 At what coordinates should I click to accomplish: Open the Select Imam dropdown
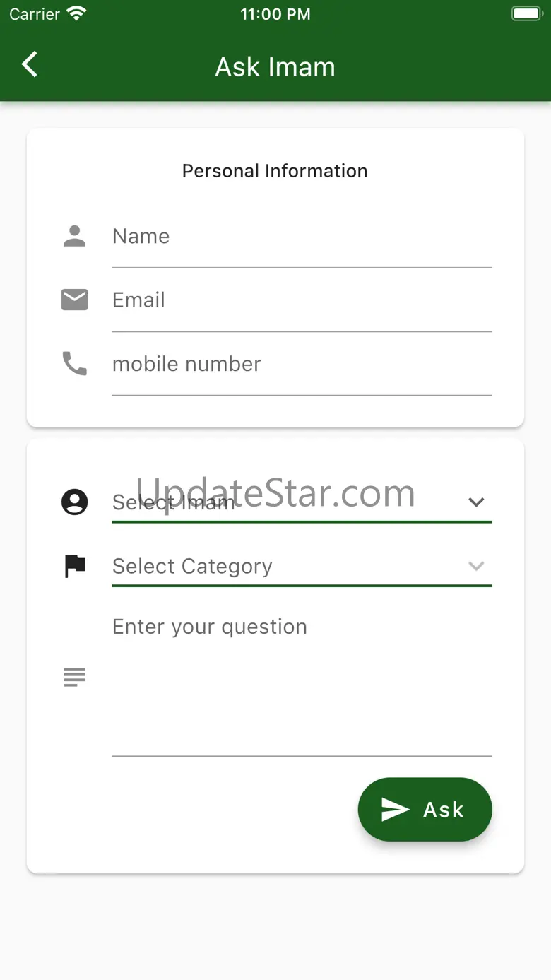pyautogui.click(x=302, y=502)
